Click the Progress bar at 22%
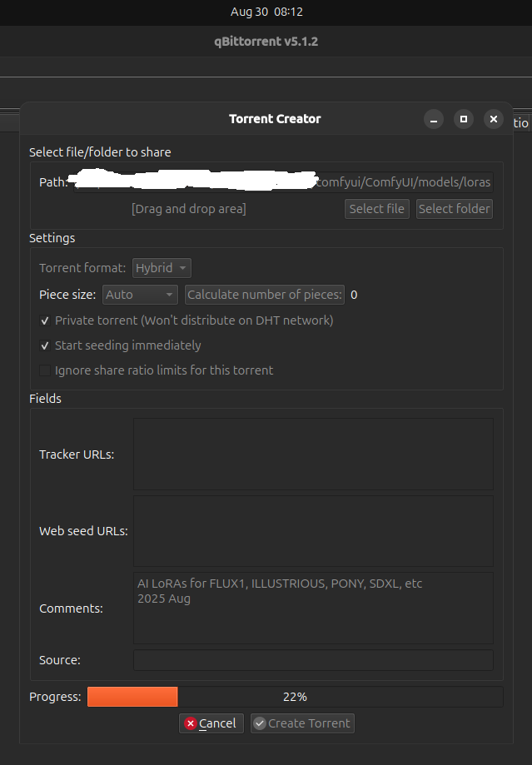Viewport: 532px width, 765px height. (x=295, y=697)
